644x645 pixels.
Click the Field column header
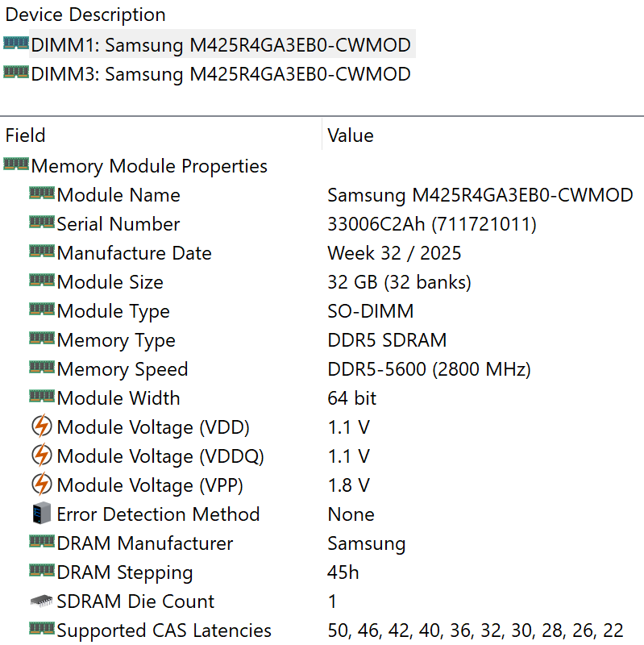click(26, 135)
